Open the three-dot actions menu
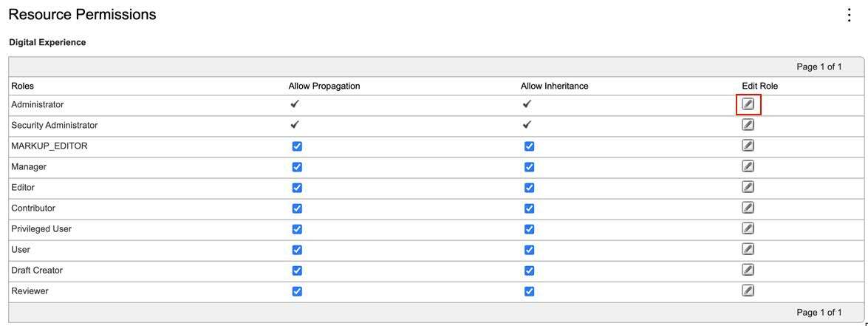The width and height of the screenshot is (868, 326). point(849,15)
